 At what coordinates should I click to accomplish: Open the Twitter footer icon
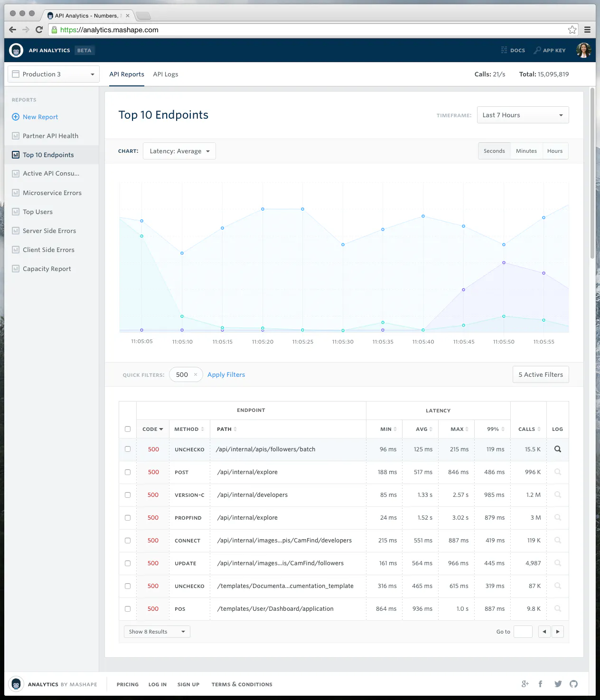click(558, 684)
